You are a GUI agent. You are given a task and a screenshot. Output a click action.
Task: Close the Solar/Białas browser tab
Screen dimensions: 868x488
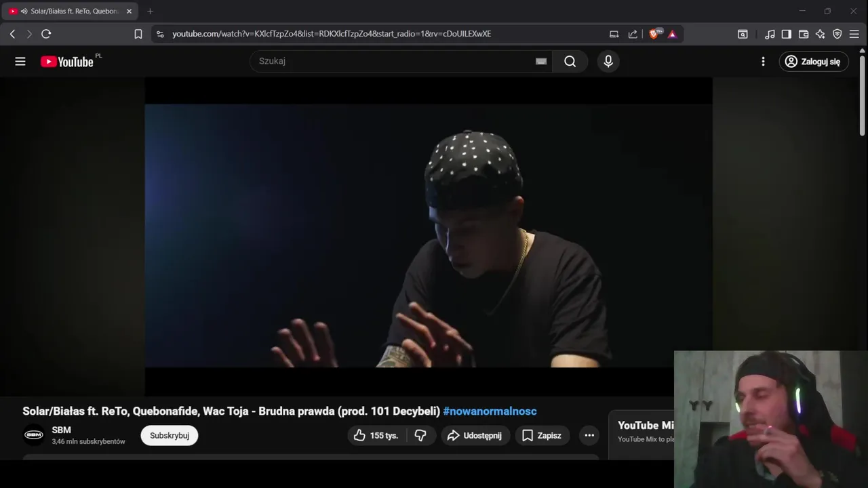click(129, 12)
